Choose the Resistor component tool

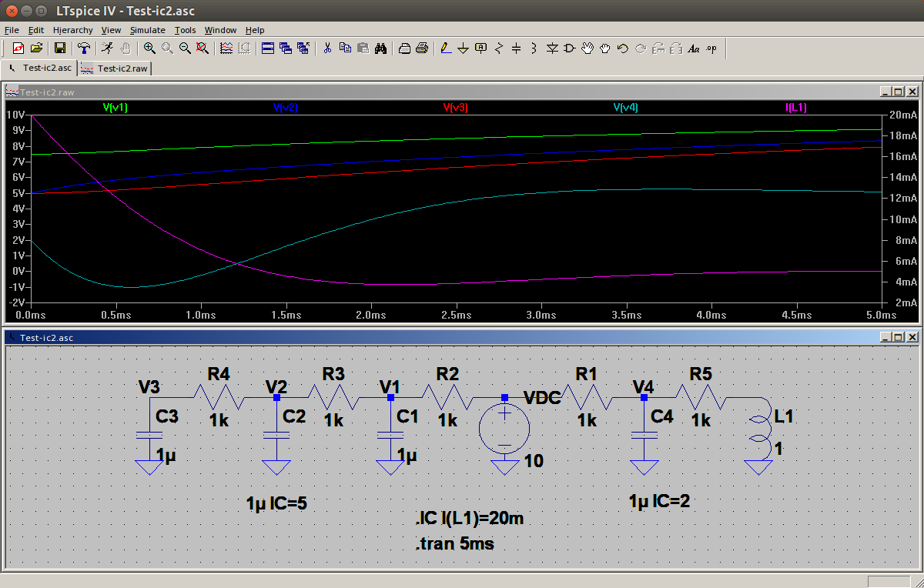[x=498, y=48]
